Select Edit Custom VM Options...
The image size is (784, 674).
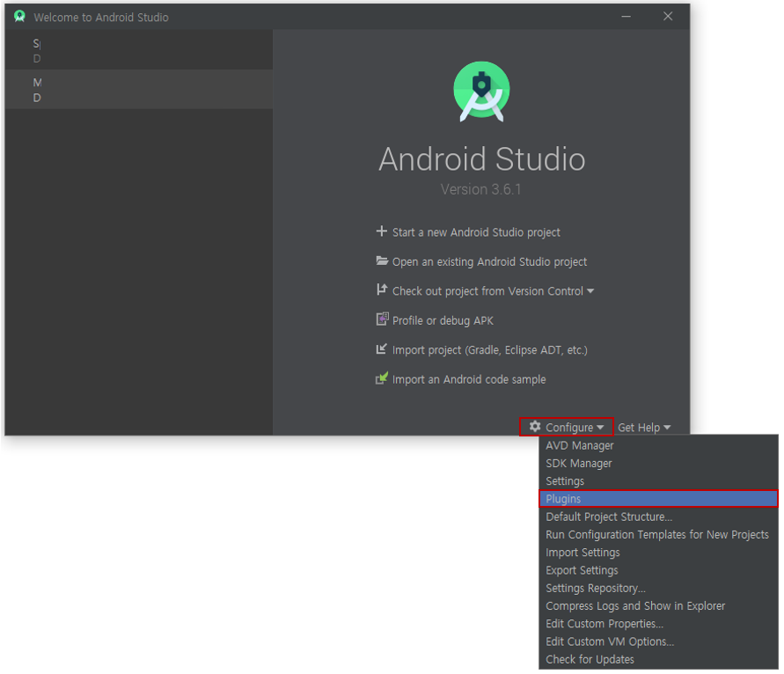(x=658, y=642)
